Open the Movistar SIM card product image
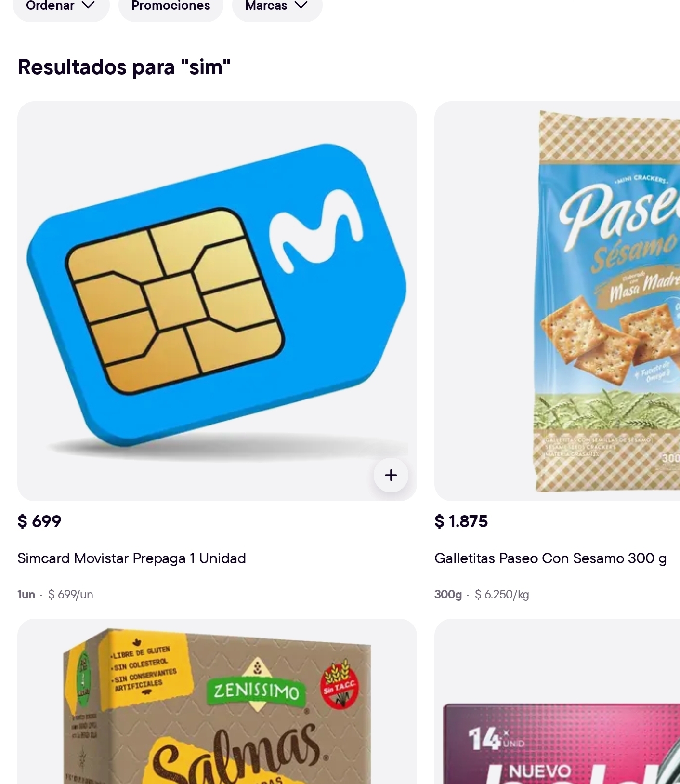The height and width of the screenshot is (784, 680). point(217,301)
